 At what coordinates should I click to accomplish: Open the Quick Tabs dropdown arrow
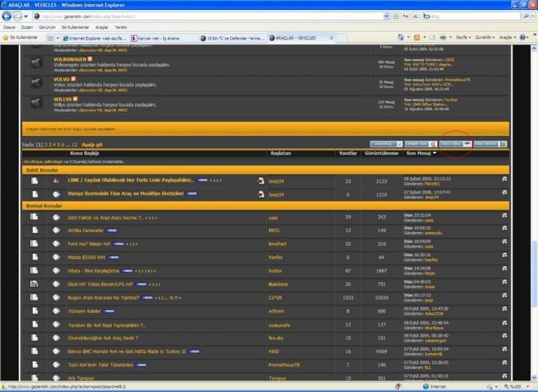tap(57, 38)
